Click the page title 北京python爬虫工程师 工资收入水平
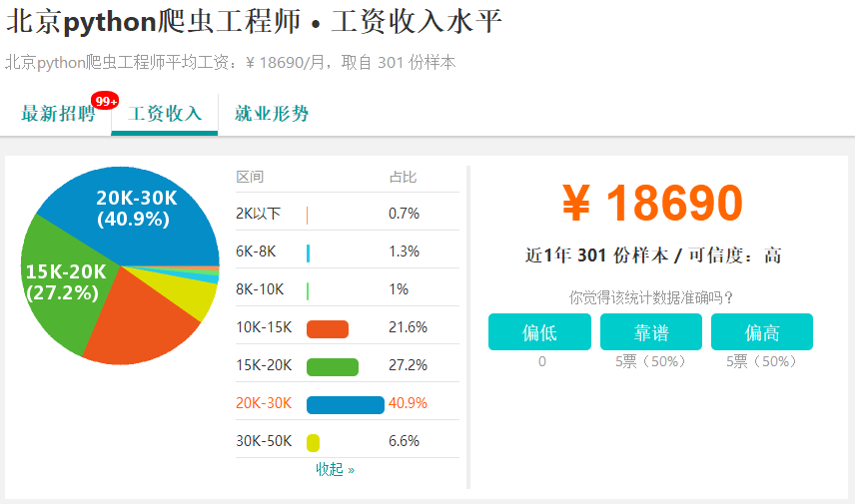The height and width of the screenshot is (504, 855). 254,22
